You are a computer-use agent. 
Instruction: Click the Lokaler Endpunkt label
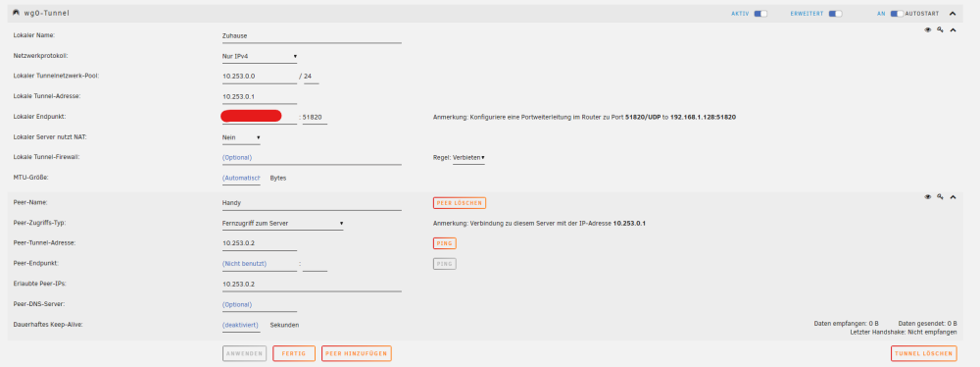point(39,117)
